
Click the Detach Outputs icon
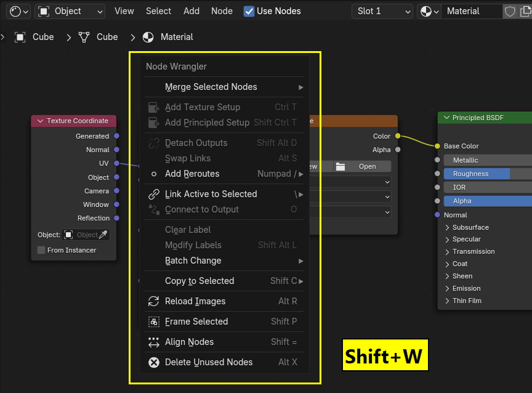coord(154,143)
